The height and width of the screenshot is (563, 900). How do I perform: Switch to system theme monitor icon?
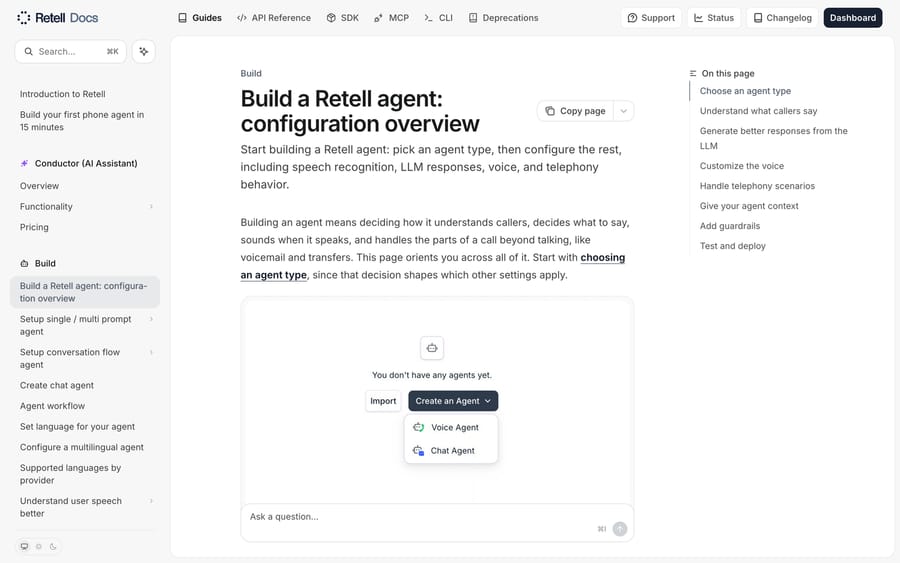[24, 546]
